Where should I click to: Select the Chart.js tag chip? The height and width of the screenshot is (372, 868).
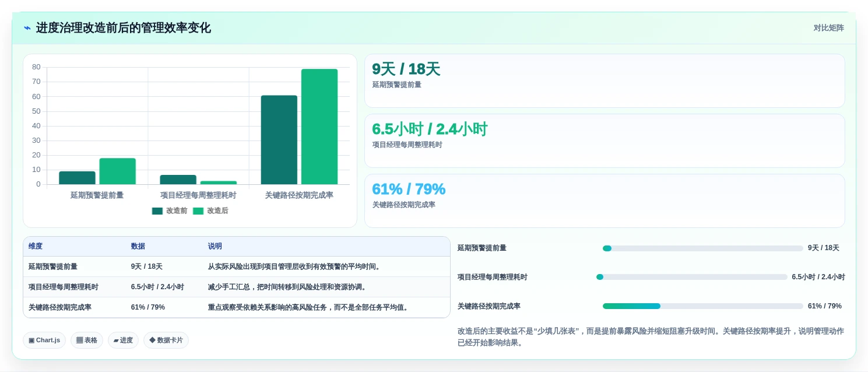tap(44, 340)
